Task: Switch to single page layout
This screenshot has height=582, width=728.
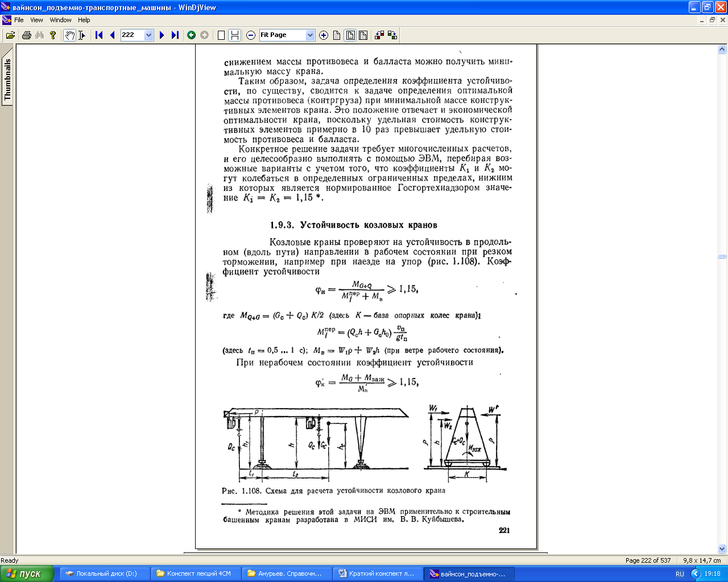Action: click(221, 35)
